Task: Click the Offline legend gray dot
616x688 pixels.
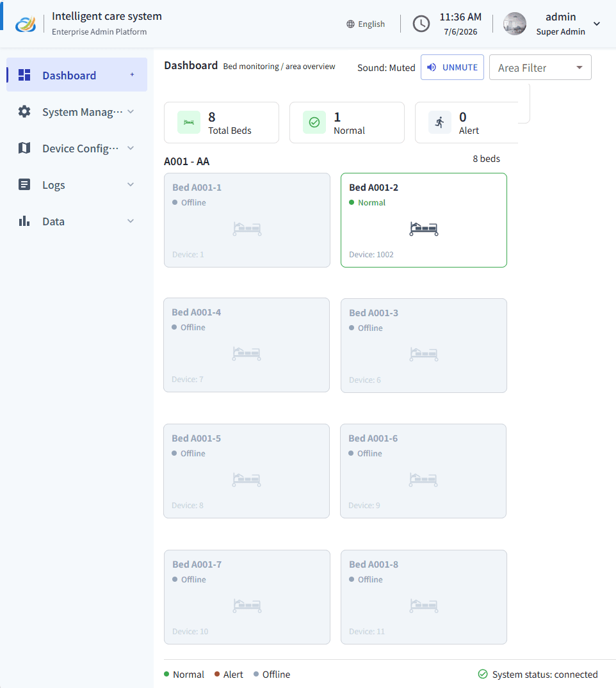Action: [x=256, y=674]
